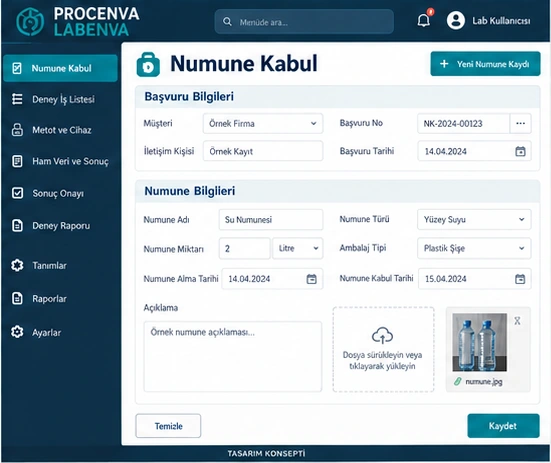Click the Numune Alma Tarihi date field

tap(272, 279)
